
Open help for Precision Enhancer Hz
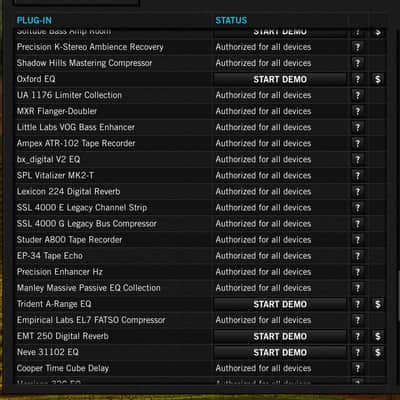click(x=357, y=272)
